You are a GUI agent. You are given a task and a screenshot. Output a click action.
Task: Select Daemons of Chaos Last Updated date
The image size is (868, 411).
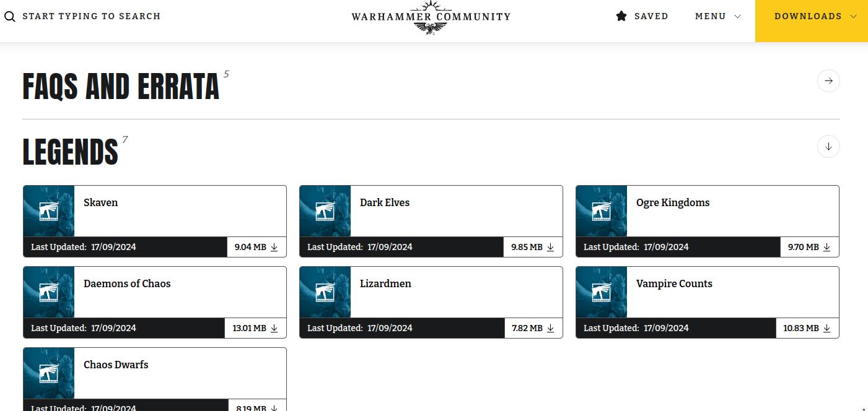pyautogui.click(x=84, y=328)
